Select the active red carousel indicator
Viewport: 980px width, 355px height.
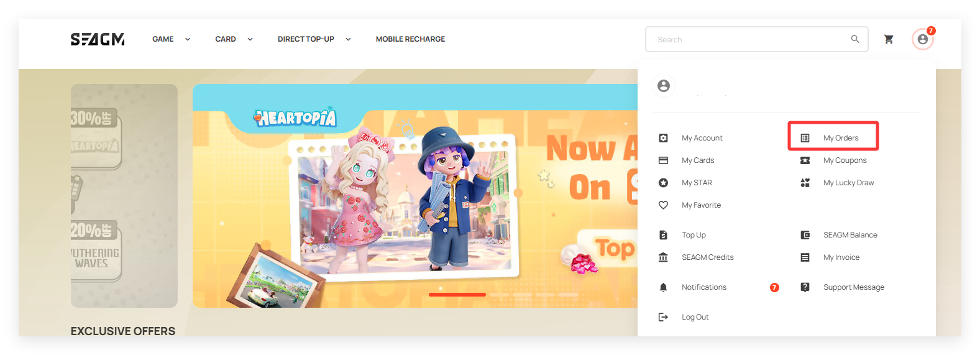click(x=457, y=295)
